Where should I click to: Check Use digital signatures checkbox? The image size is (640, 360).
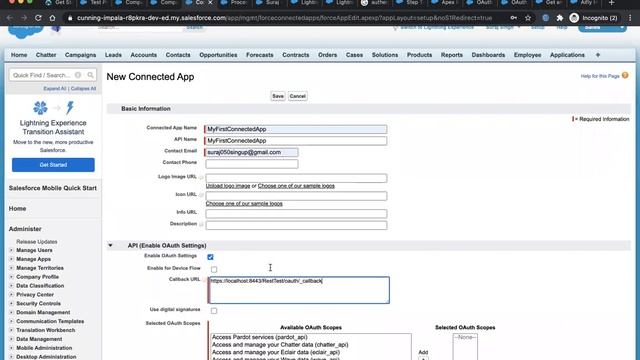pyautogui.click(x=214, y=311)
